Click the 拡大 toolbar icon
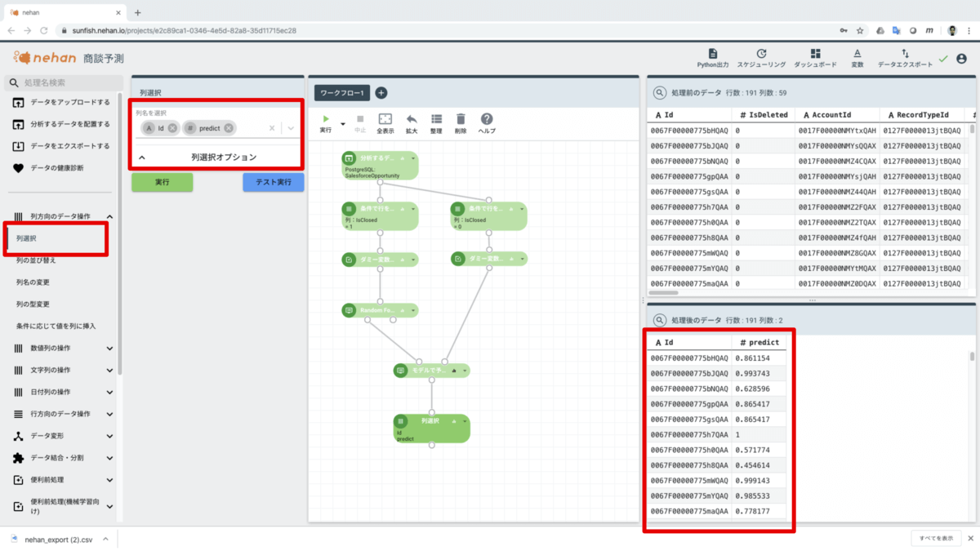The height and width of the screenshot is (551, 980). tap(412, 119)
